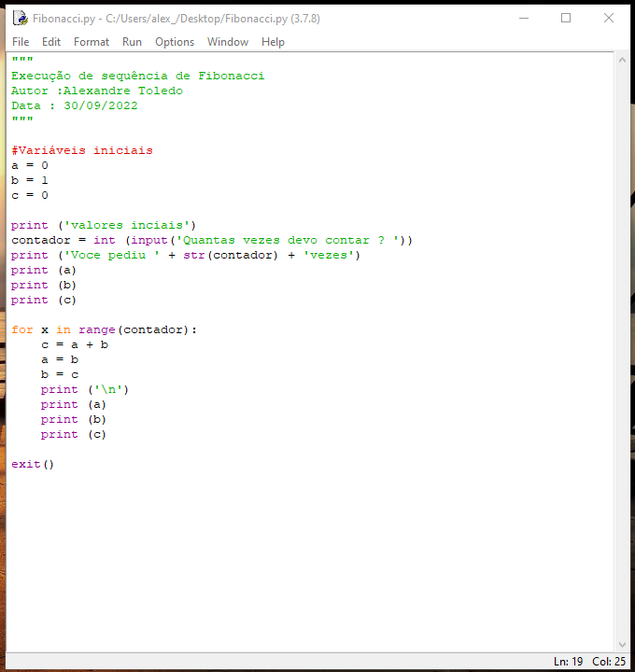Open the Run menu
The width and height of the screenshot is (635, 672).
(132, 42)
